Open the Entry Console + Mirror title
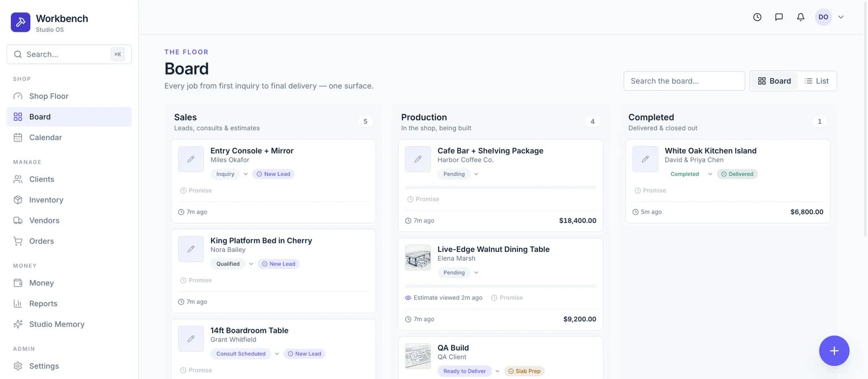The width and height of the screenshot is (868, 379). point(252,151)
